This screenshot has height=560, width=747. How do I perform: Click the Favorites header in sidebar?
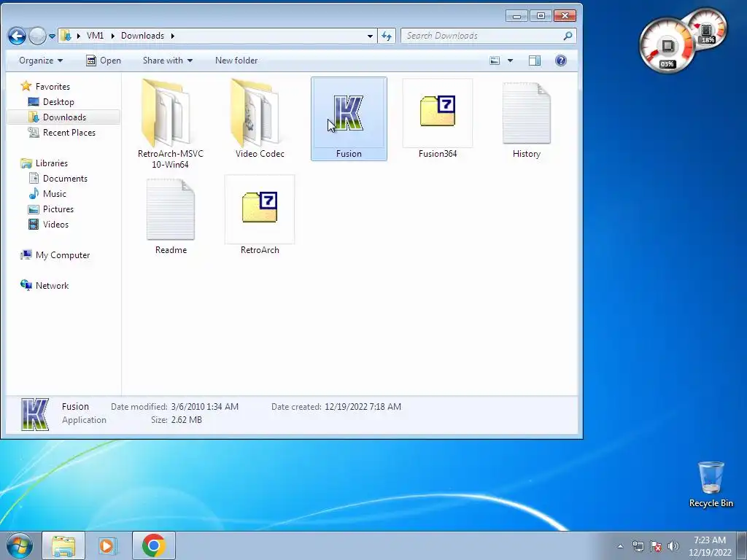pyautogui.click(x=53, y=87)
